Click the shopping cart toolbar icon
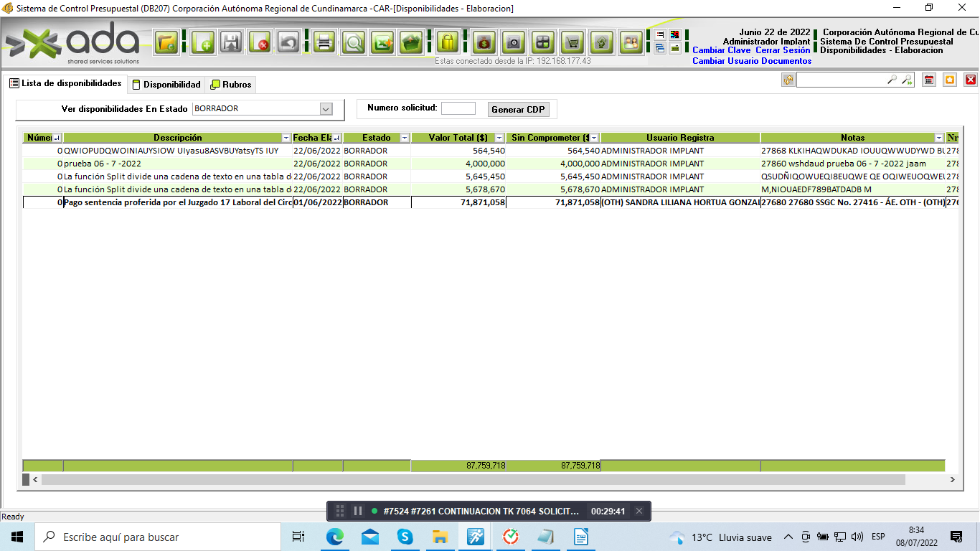980x551 pixels. pos(572,42)
